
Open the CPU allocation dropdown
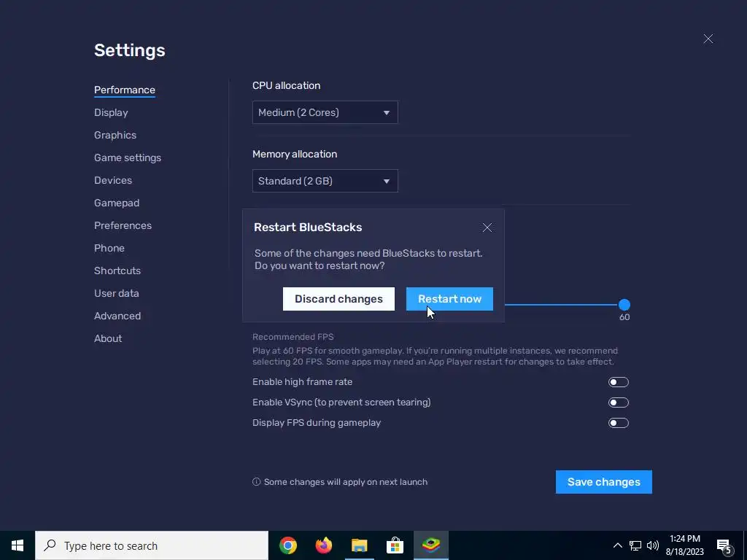coord(325,112)
